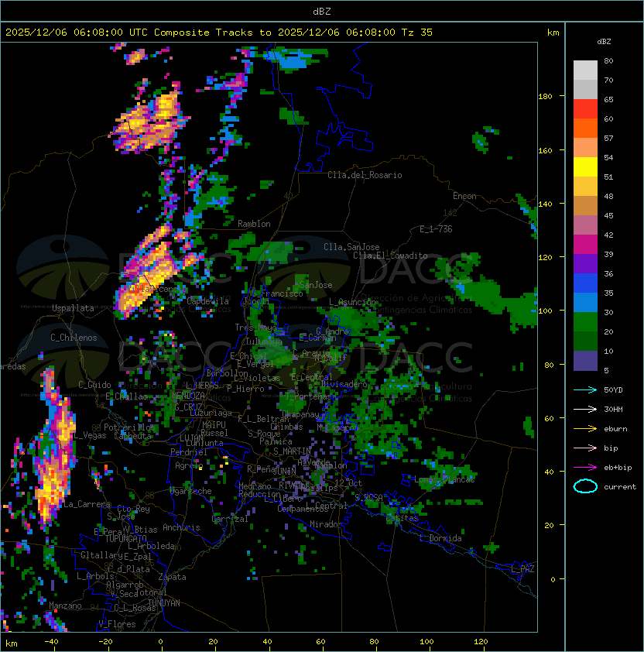Click the Ramblon location label
Image resolution: width=644 pixels, height=652 pixels.
pyautogui.click(x=254, y=224)
